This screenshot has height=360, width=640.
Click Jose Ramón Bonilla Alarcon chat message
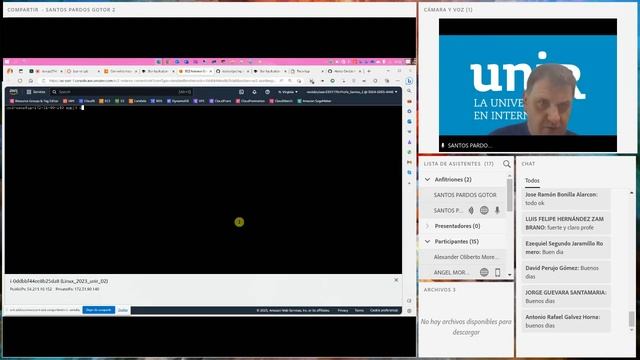tap(566, 199)
